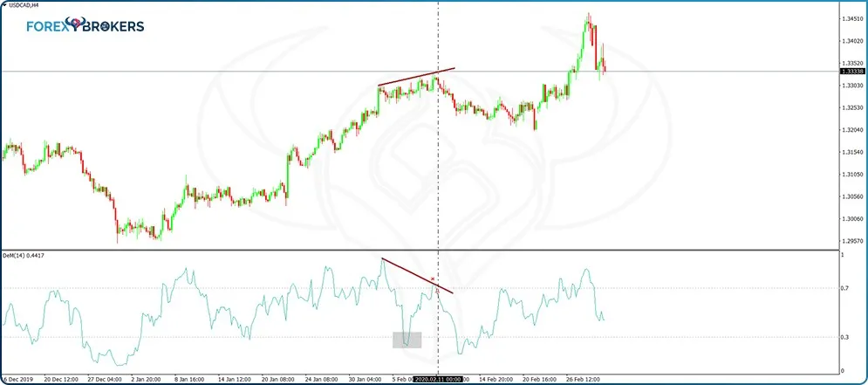This screenshot has height=385, width=868.
Task: Click the 26 Feb 12:00 time label
Action: (x=581, y=380)
